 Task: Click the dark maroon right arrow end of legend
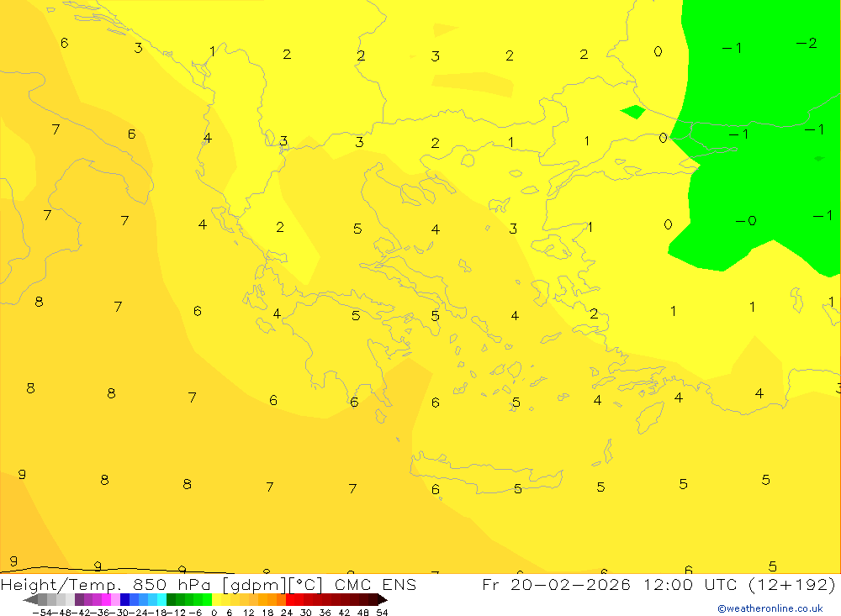383,600
